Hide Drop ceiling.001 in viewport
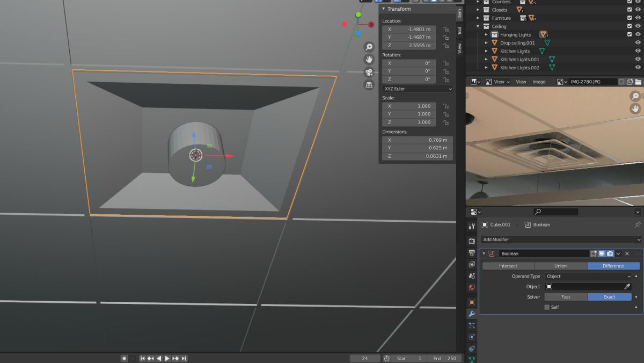The image size is (644, 363). (x=638, y=43)
